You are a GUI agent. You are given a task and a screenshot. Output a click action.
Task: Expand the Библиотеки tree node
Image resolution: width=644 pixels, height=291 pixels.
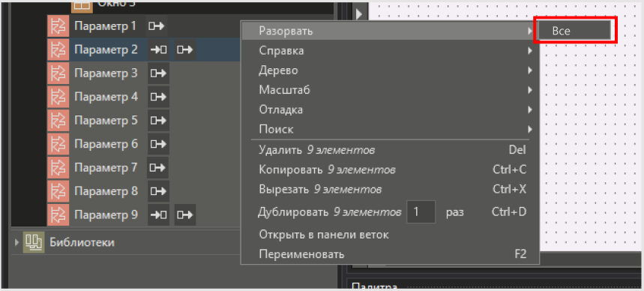16,242
